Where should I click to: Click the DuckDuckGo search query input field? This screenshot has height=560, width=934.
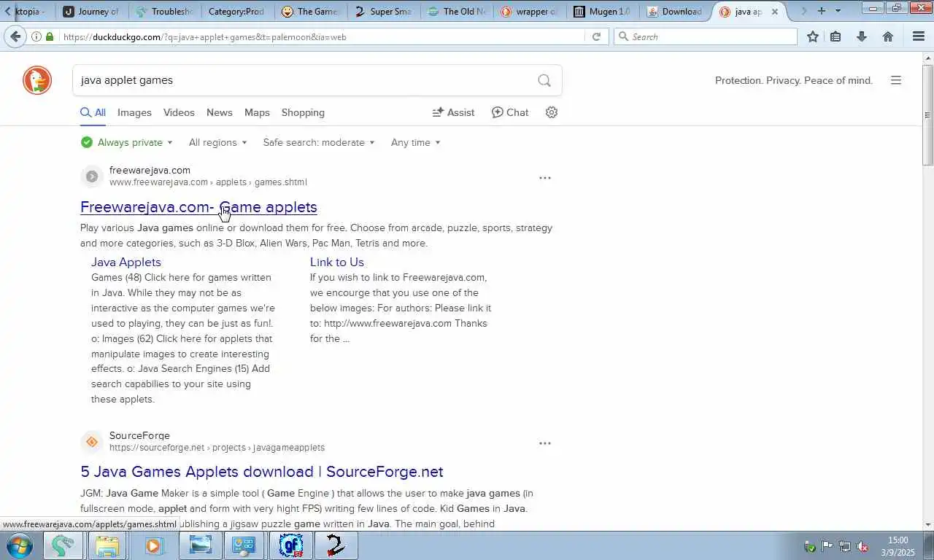[x=306, y=80]
